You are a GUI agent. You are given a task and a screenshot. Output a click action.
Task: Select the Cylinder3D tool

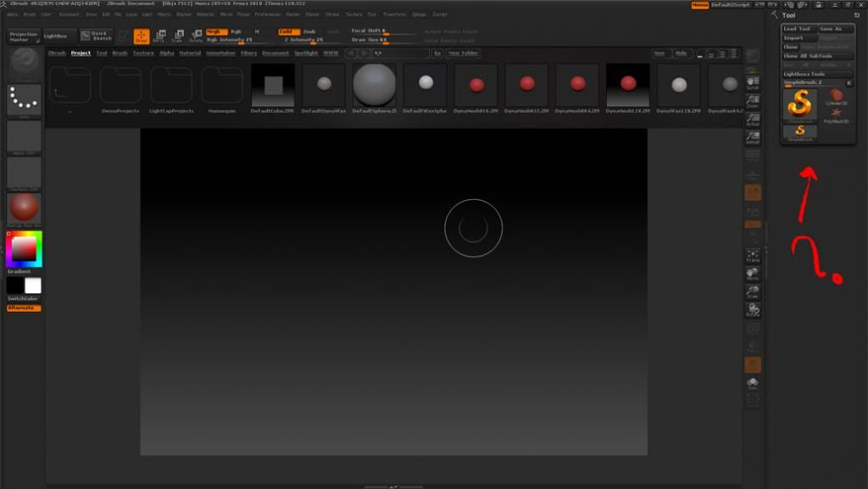pyautogui.click(x=836, y=97)
